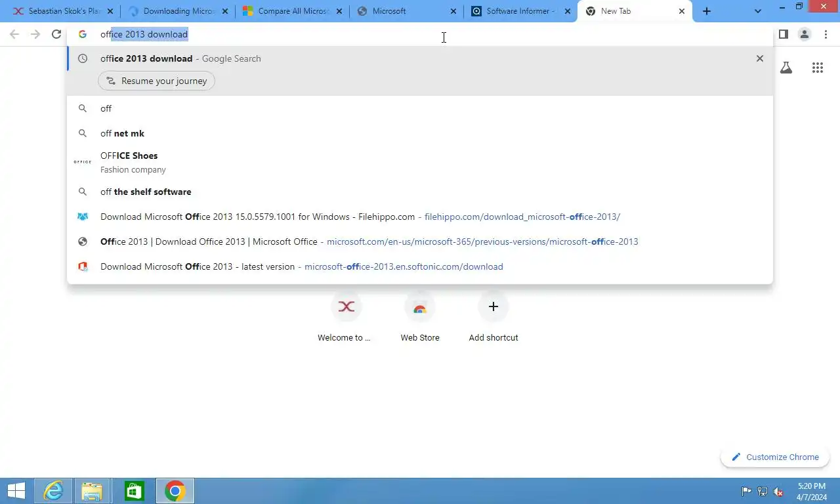This screenshot has width=840, height=504.
Task: Close the Compare All Microsoft tab
Action: (339, 11)
